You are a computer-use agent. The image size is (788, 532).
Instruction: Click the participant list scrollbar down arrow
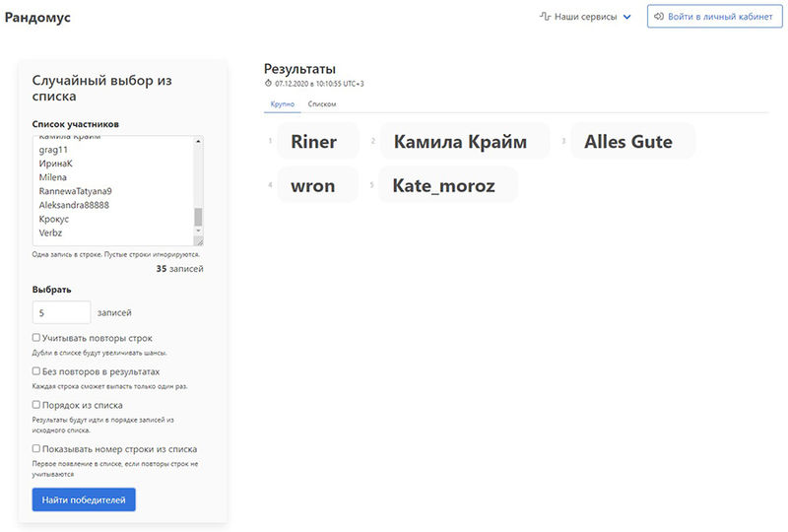198,231
